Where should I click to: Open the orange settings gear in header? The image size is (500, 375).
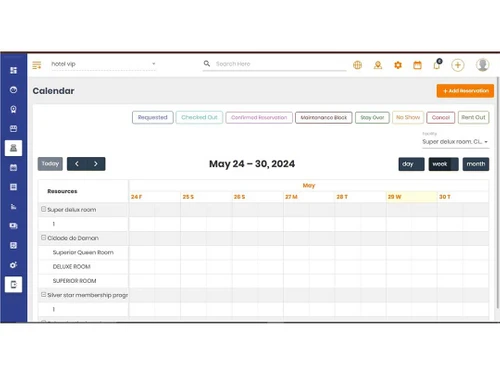click(x=398, y=65)
